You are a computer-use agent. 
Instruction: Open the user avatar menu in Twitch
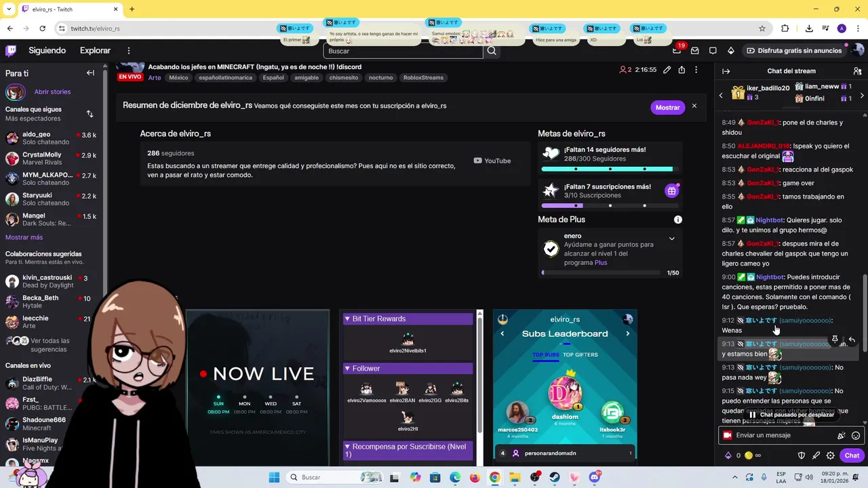pos(858,51)
